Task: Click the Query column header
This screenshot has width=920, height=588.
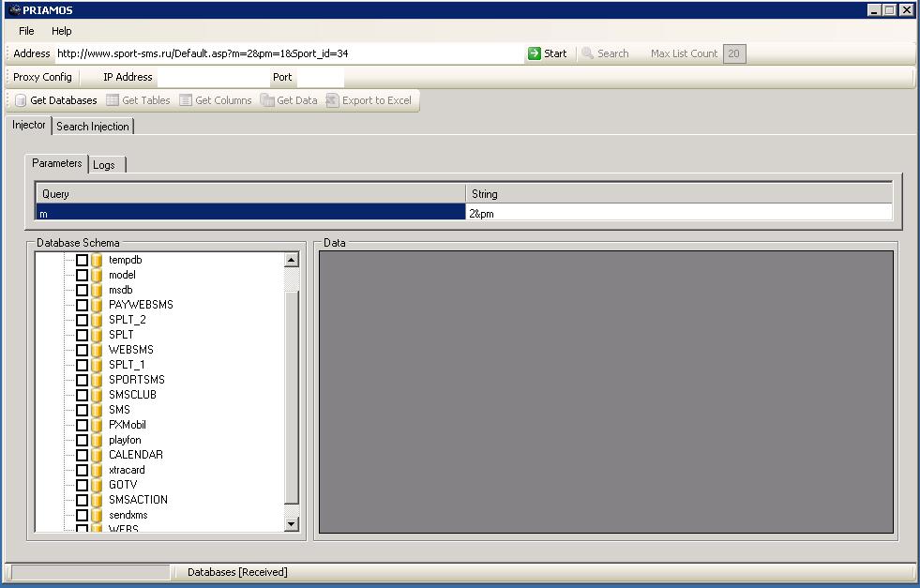Action: (x=250, y=193)
